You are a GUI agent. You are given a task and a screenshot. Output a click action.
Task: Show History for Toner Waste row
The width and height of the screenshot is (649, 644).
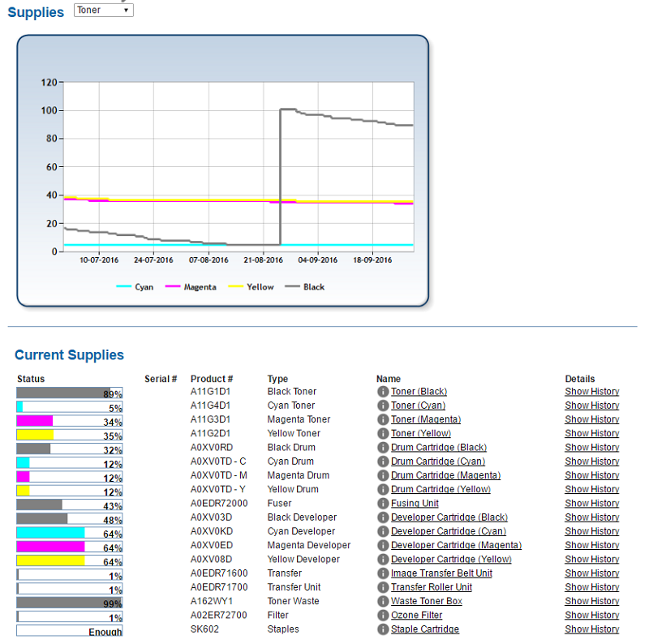pyautogui.click(x=592, y=601)
